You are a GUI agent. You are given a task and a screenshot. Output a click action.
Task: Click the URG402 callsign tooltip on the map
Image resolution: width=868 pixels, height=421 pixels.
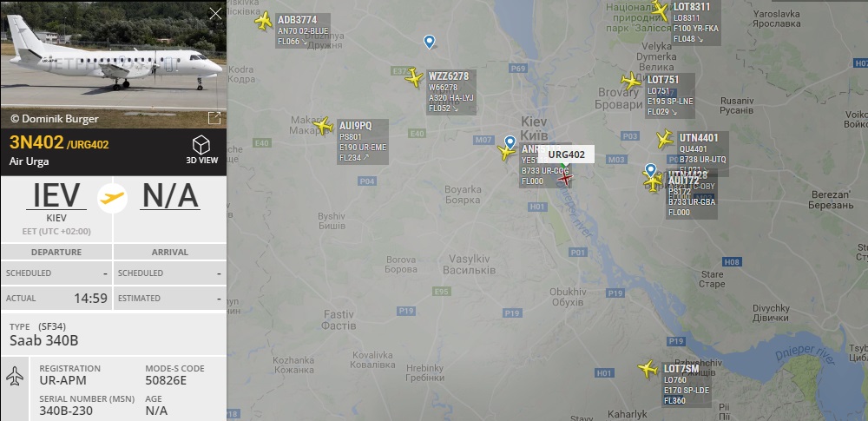click(566, 155)
